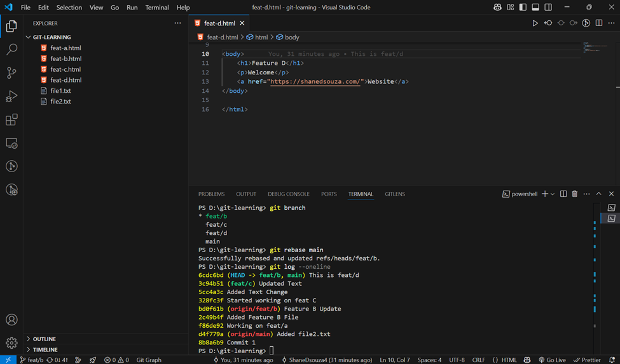The width and height of the screenshot is (620, 364).
Task: Split the terminal panel
Action: pyautogui.click(x=563, y=194)
